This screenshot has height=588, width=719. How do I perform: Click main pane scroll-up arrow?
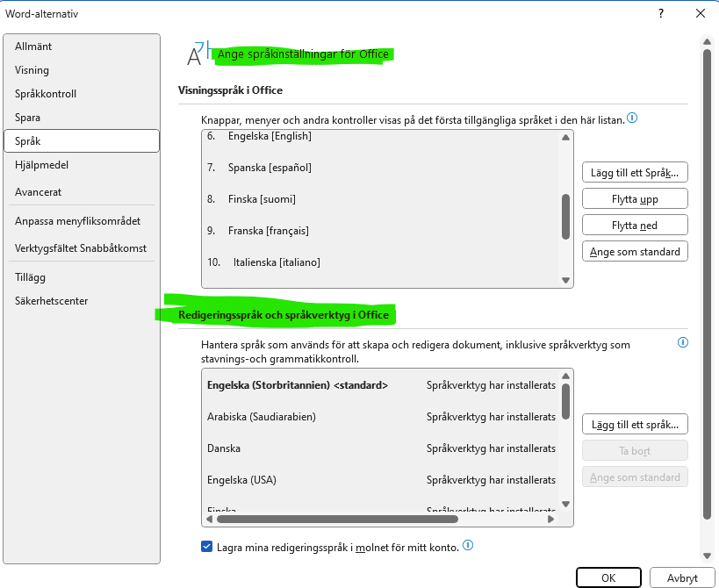(707, 42)
